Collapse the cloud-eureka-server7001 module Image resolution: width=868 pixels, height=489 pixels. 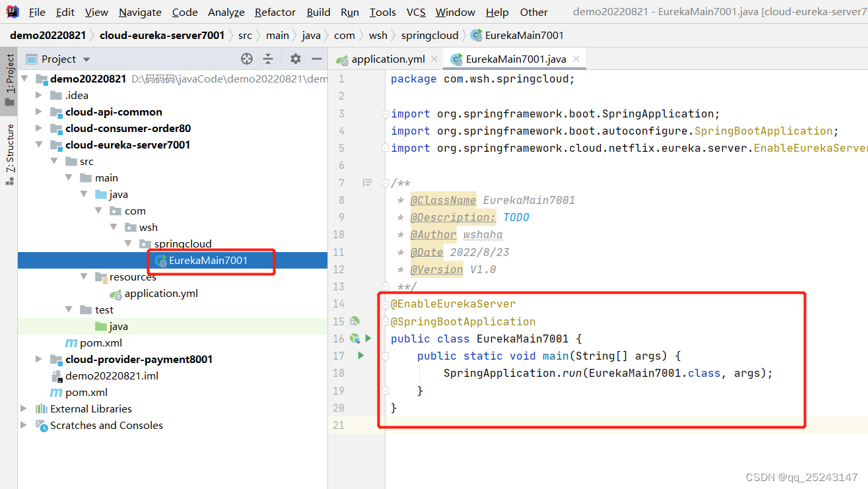click(x=39, y=145)
